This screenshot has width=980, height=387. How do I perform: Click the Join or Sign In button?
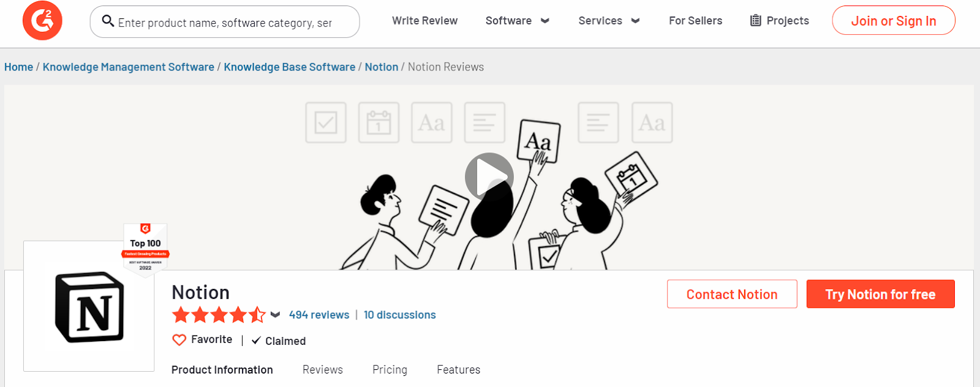(894, 21)
